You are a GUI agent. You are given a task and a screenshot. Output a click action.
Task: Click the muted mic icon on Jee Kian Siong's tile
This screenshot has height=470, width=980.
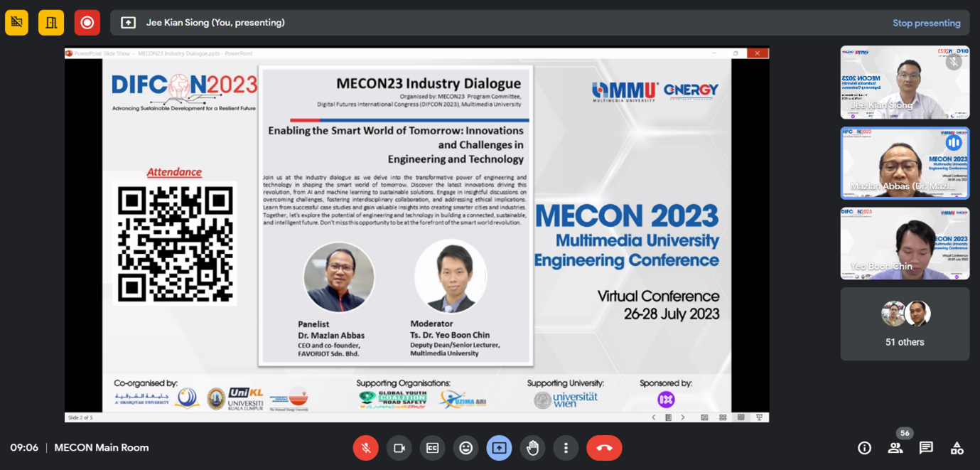point(954,62)
